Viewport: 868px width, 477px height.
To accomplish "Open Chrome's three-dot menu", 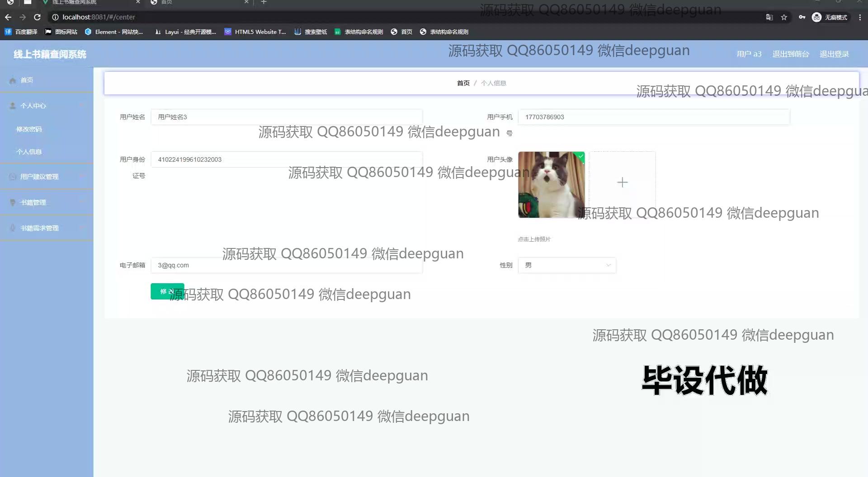I will 860,17.
